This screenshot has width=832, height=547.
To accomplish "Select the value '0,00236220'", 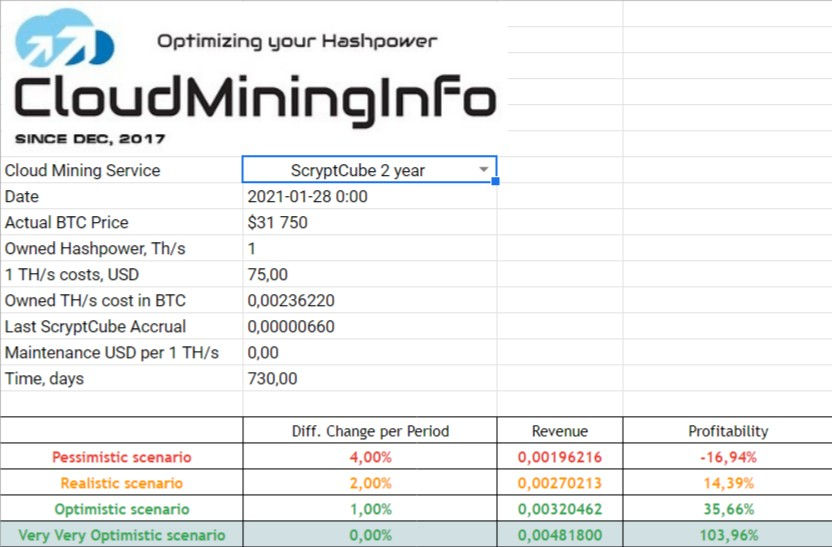I will coord(291,300).
